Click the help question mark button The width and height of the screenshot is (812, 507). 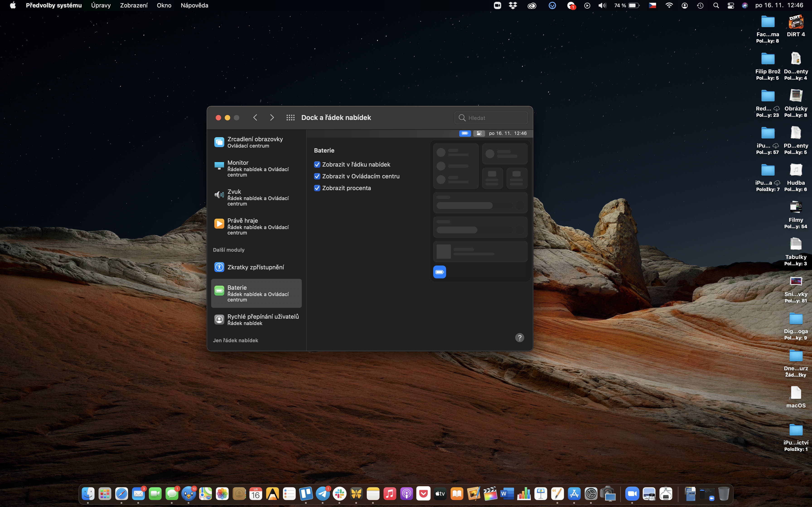pos(520,338)
